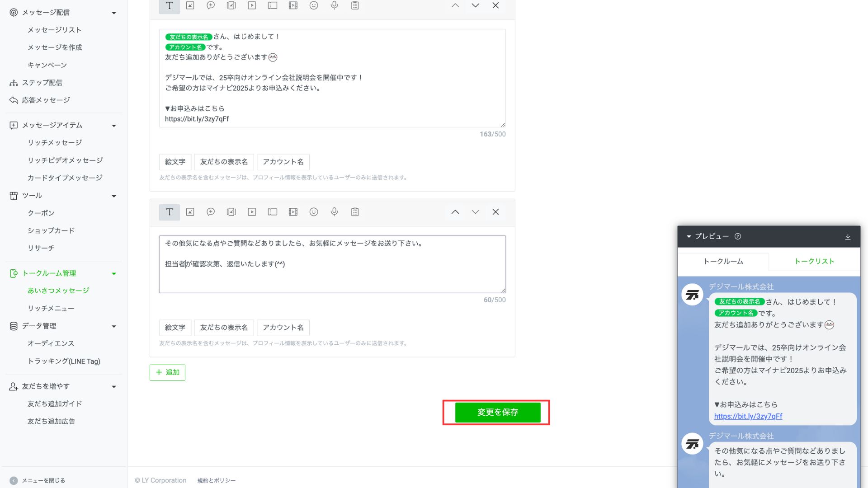Click アカウント名 button under the 60/500 message

[283, 328]
